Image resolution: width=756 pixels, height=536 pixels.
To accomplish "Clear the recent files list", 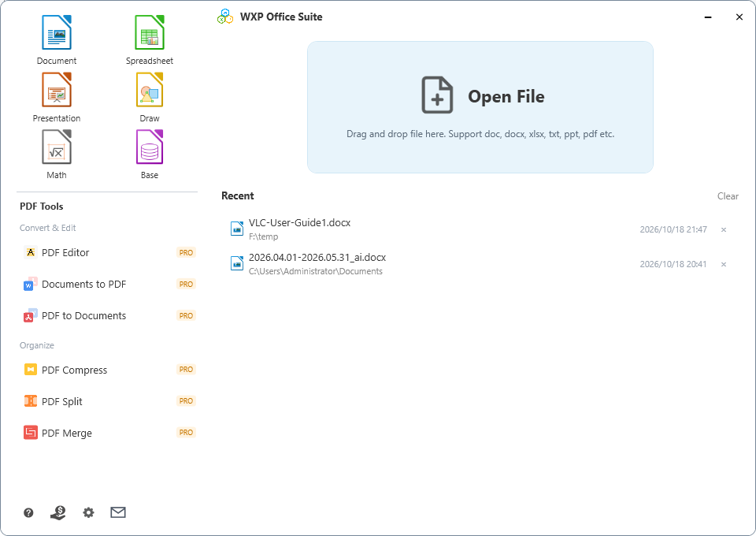I will pyautogui.click(x=728, y=195).
